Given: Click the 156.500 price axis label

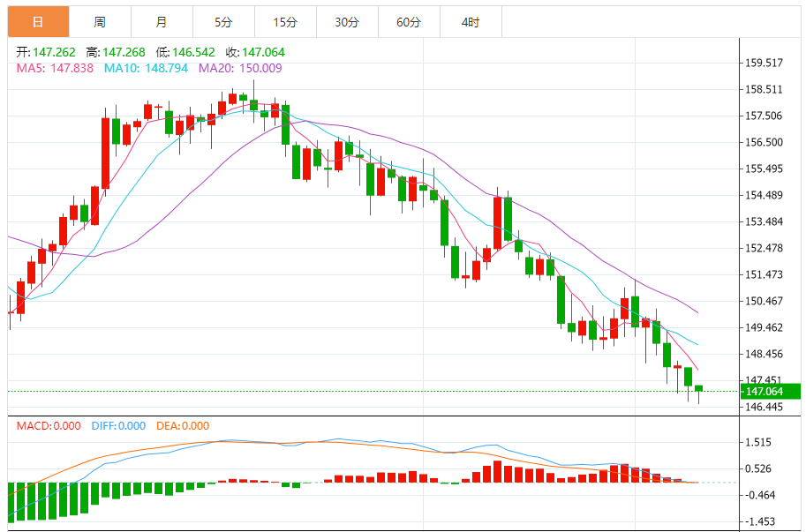Looking at the screenshot, I should [x=765, y=142].
